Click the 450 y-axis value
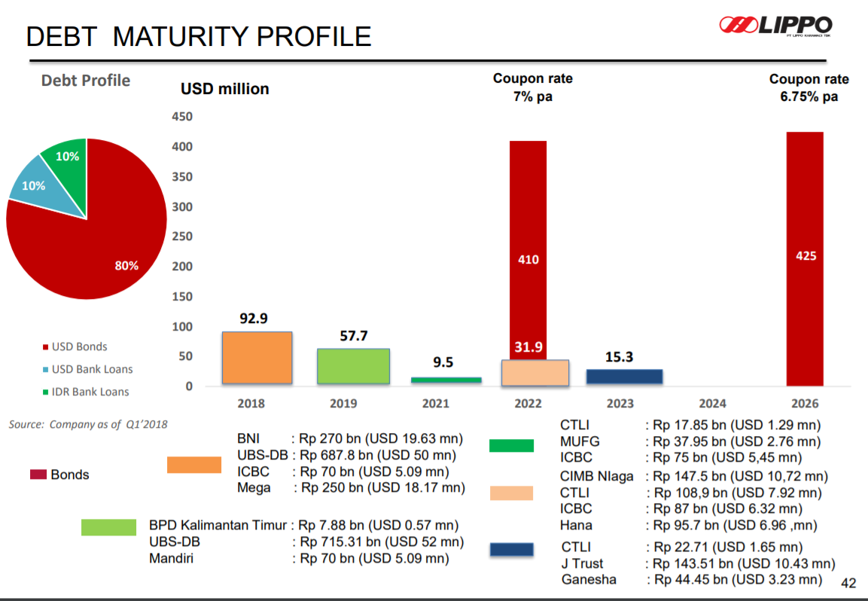The image size is (868, 601). coord(182,117)
